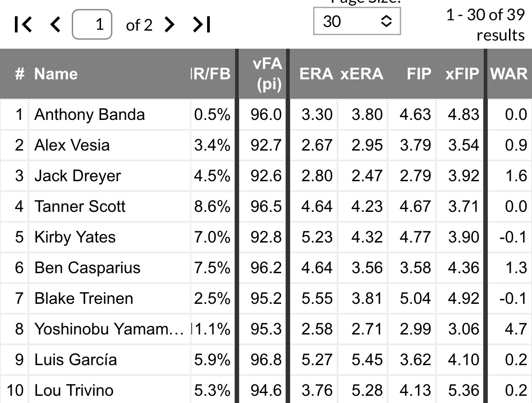Screen dimensions: 532x403
Task: Open Alex Vesia's player page
Action: (72, 145)
